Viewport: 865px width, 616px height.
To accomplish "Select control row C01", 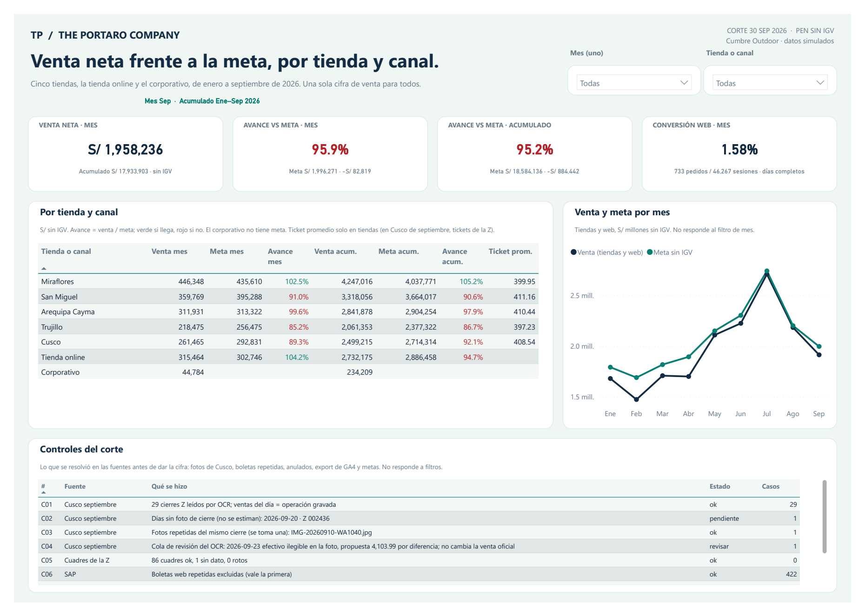I will point(419,504).
